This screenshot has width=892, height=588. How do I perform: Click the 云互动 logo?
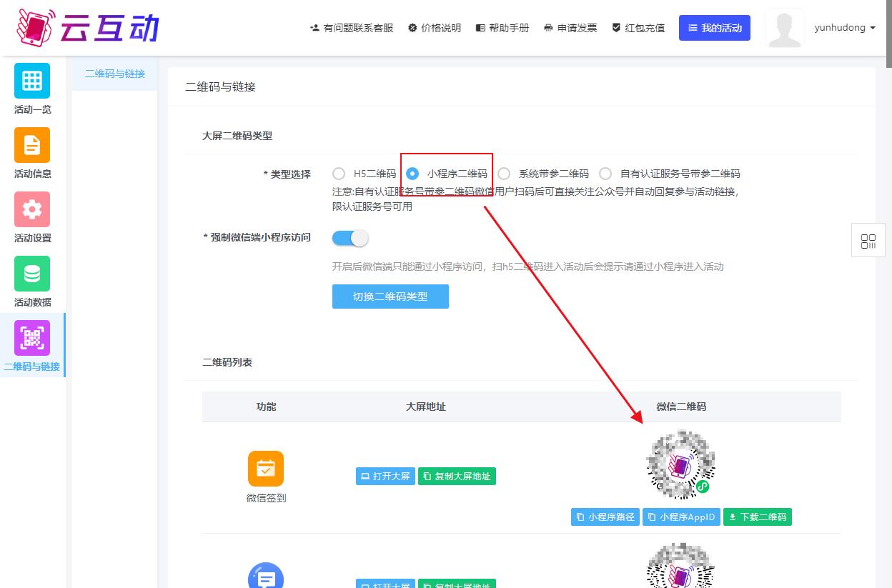coord(87,27)
